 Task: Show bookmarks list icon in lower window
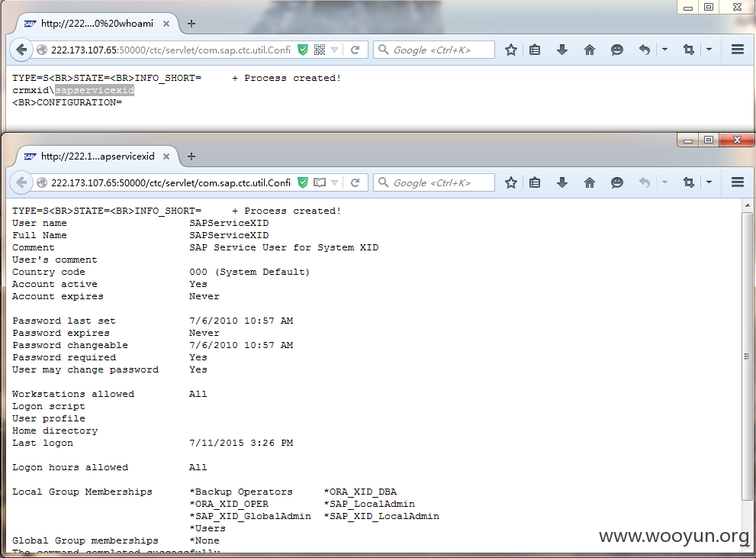click(x=535, y=182)
